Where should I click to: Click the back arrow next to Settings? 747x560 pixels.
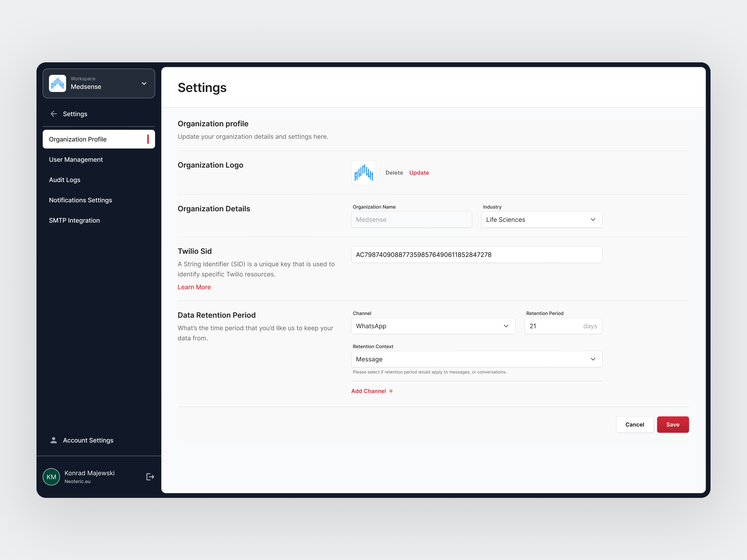coord(54,114)
